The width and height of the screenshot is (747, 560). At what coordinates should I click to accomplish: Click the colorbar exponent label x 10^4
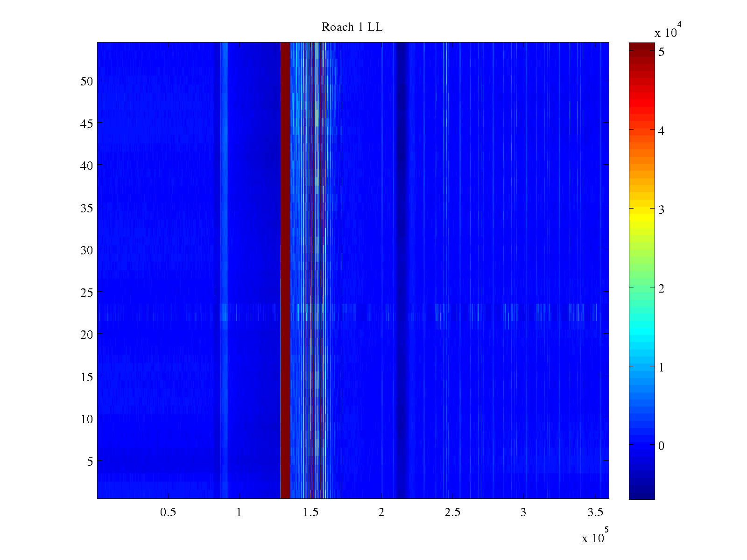click(x=669, y=30)
